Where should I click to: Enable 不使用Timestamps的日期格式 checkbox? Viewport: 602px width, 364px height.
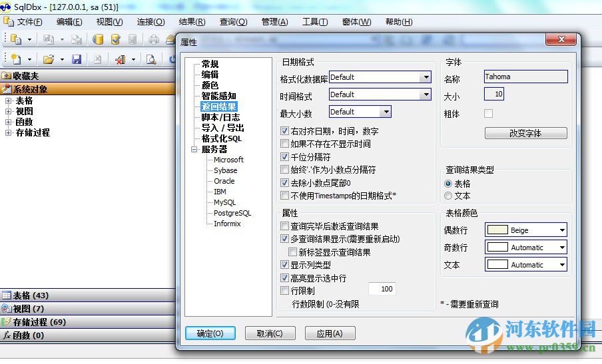click(x=284, y=196)
